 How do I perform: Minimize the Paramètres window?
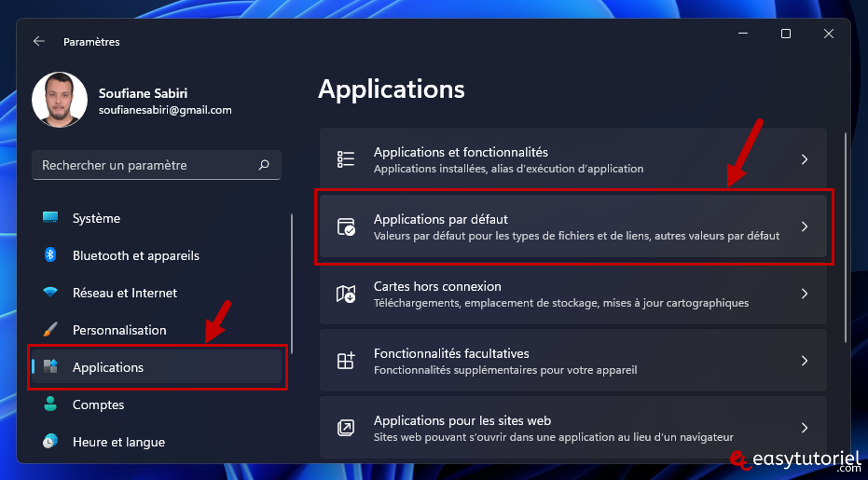pos(743,34)
